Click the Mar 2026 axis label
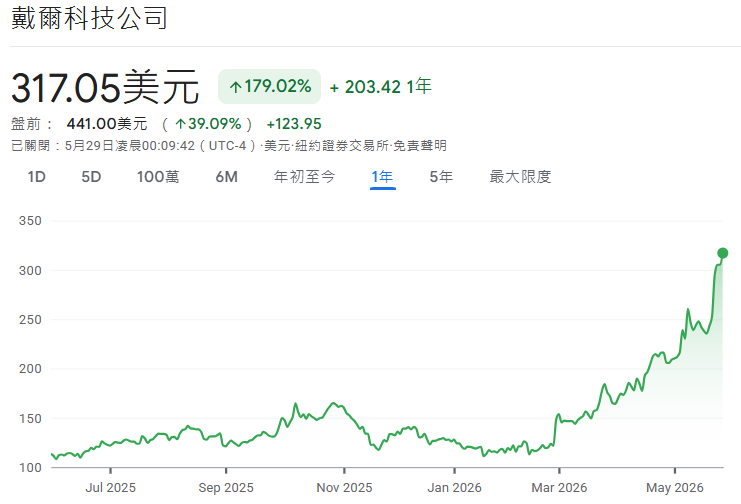The image size is (741, 504). click(559, 487)
